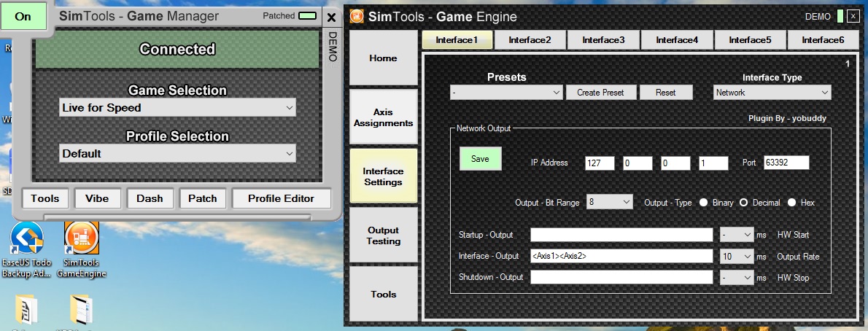Click IP Address second octet field
Screen dimensions: 868x331
click(638, 163)
